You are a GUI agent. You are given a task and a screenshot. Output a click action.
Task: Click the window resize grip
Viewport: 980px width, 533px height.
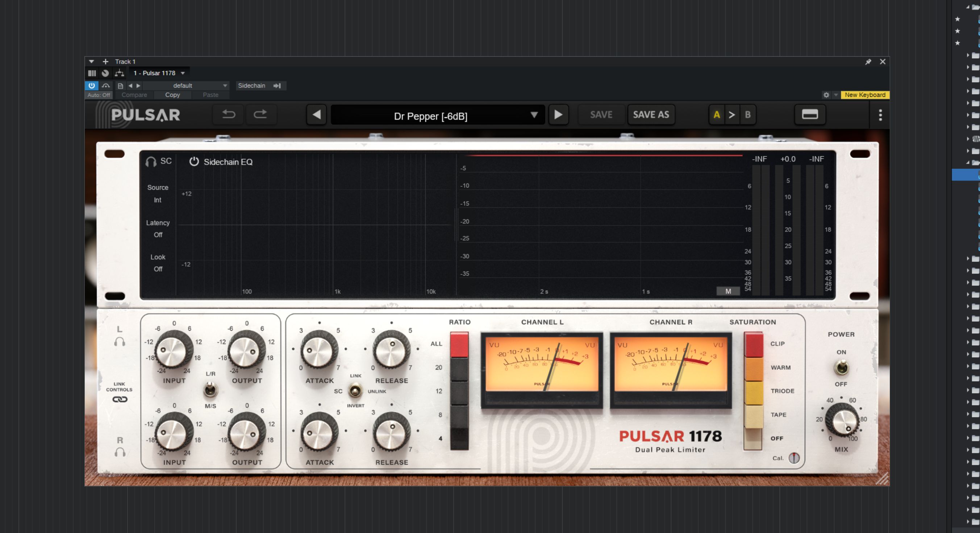click(882, 479)
